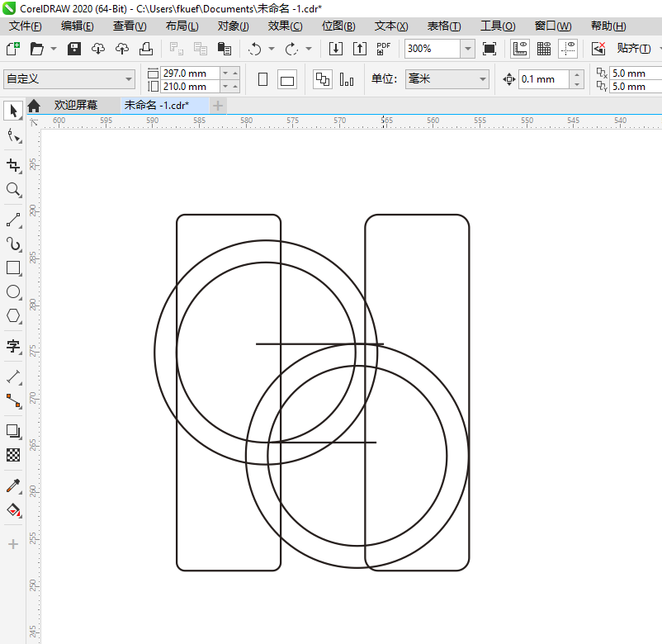Expand the Undo history arrow
662x644 pixels.
coord(272,49)
